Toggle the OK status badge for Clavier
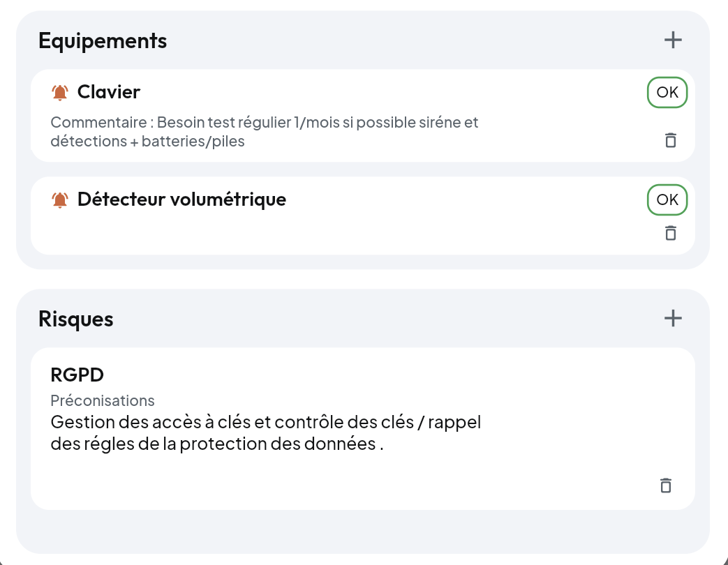Viewport: 728px width, 565px height. tap(667, 93)
